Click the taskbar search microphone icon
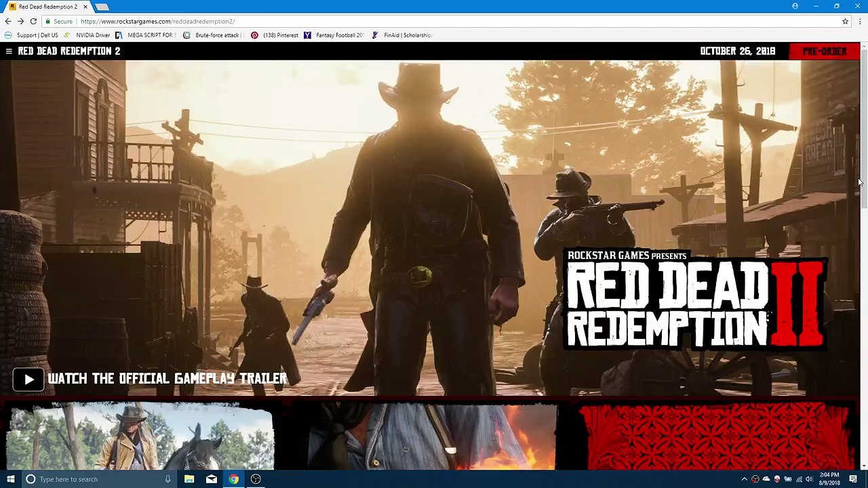The width and height of the screenshot is (868, 488). pyautogui.click(x=167, y=479)
